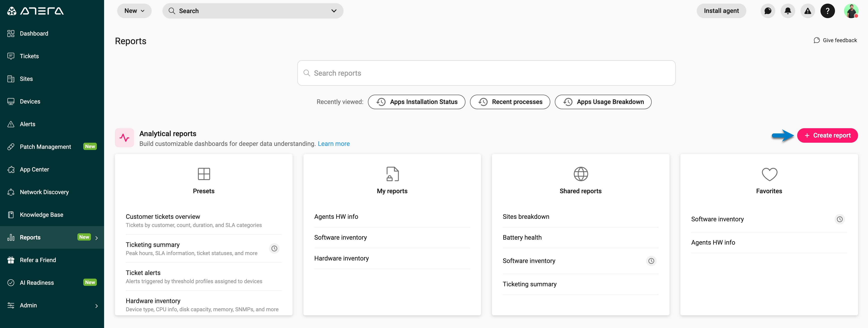The width and height of the screenshot is (868, 328).
Task: Open the New dropdown menu
Action: click(x=134, y=11)
